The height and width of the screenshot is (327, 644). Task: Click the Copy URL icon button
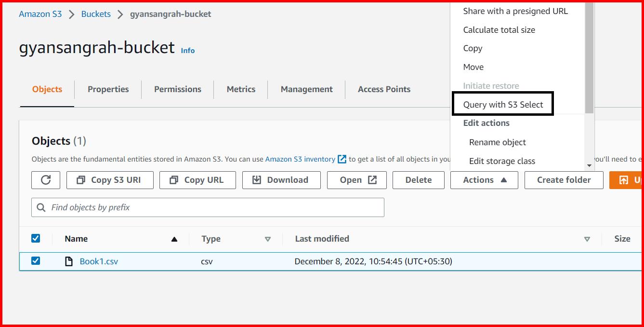pos(173,180)
